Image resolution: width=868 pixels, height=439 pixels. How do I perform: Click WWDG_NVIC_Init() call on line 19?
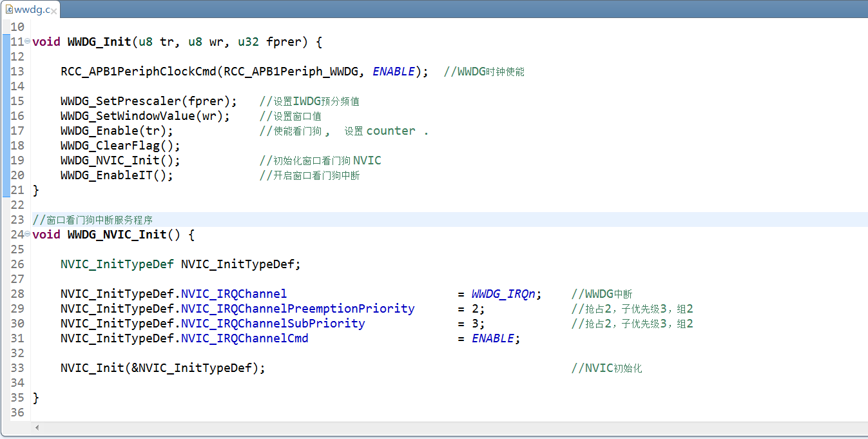point(121,161)
